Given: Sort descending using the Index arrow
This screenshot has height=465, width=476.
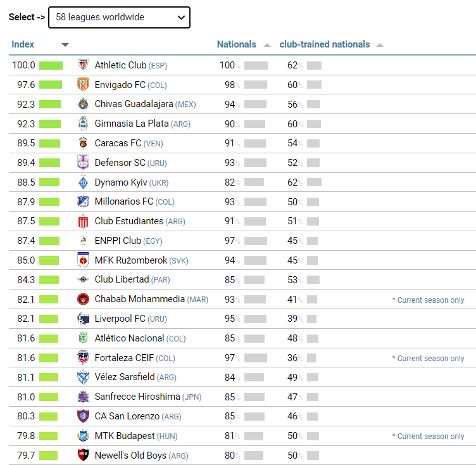Looking at the screenshot, I should [x=65, y=45].
